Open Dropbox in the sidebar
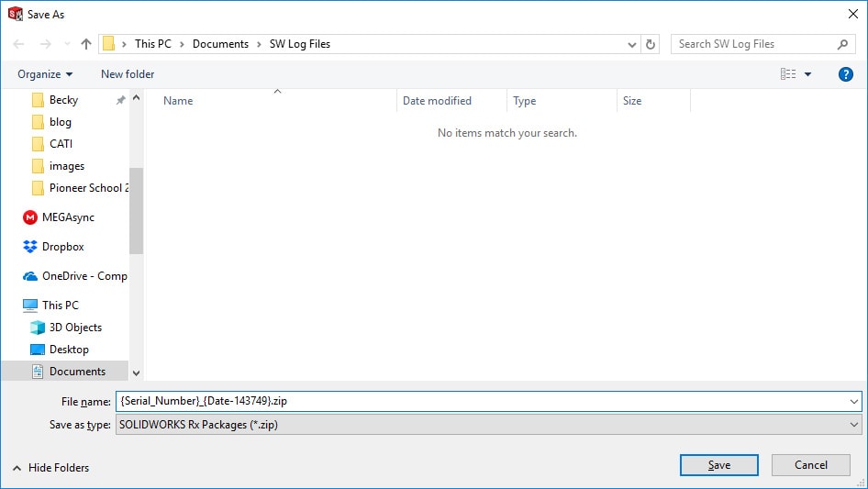Viewport: 868px width, 489px height. tap(62, 247)
